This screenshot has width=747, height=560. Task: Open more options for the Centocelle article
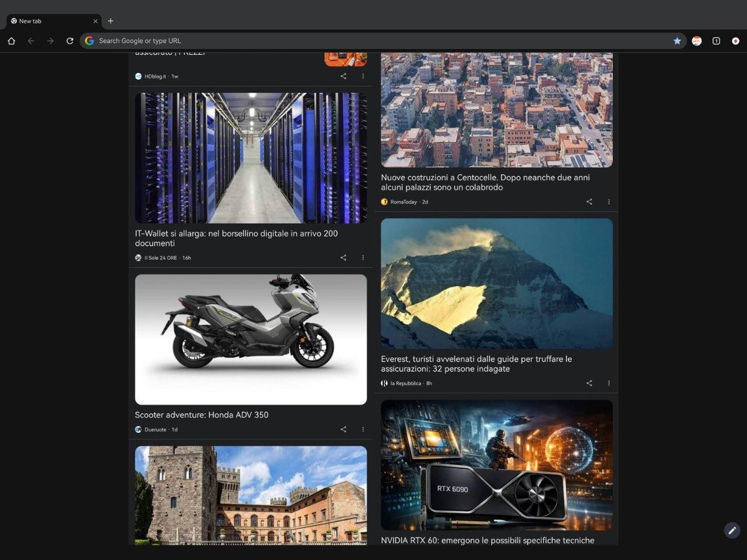pos(609,202)
